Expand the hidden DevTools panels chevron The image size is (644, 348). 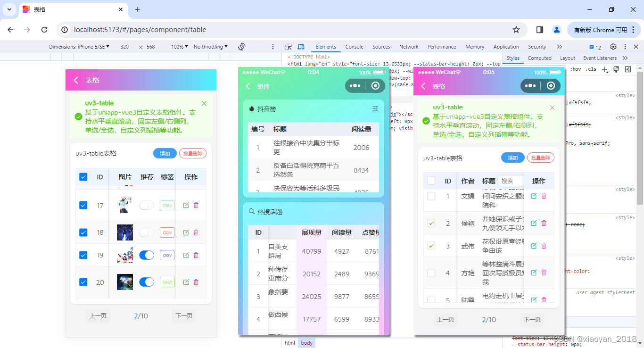pos(560,47)
